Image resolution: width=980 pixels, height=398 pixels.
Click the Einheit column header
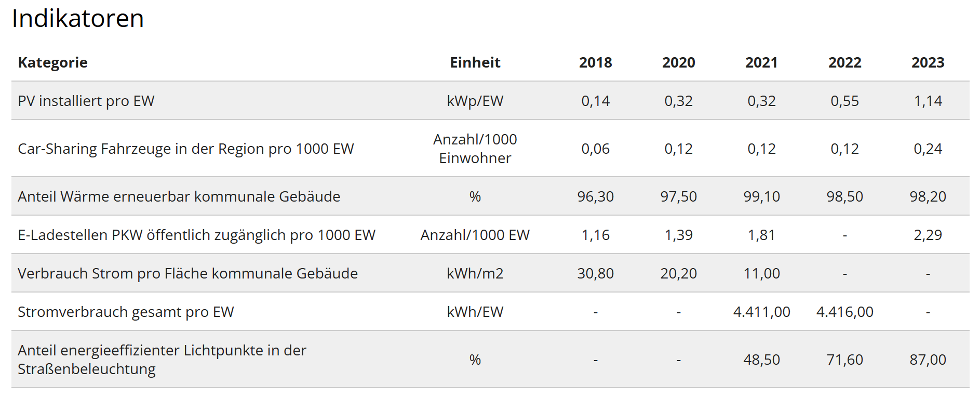coord(475,62)
